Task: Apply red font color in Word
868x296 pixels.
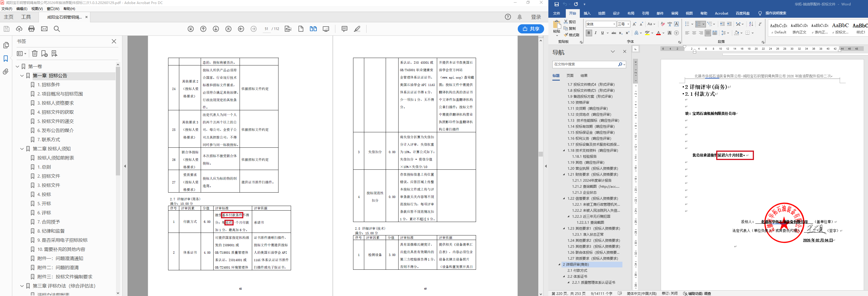Action: point(658,33)
